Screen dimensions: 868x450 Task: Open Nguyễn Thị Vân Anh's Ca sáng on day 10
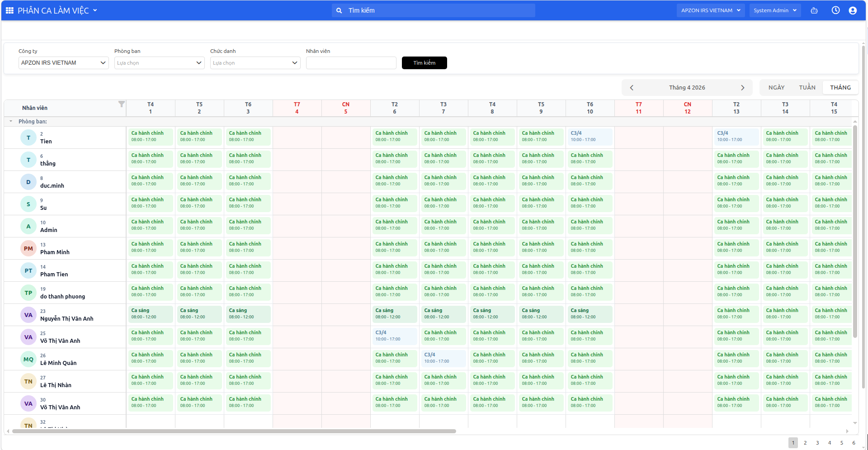[x=590, y=314]
